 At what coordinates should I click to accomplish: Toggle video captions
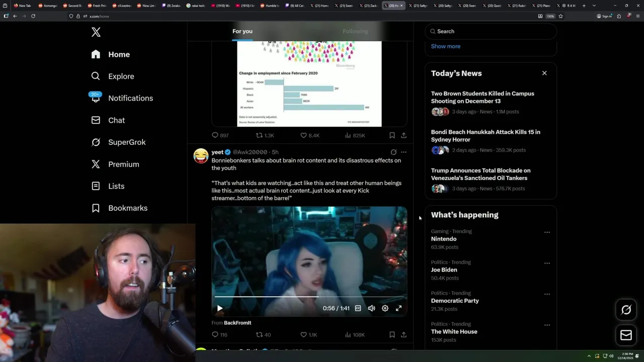358,308
